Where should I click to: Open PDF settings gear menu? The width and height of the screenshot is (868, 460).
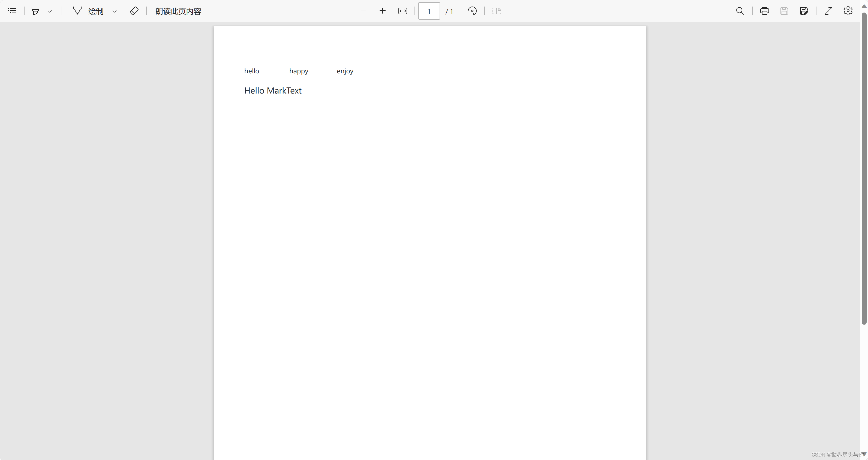[848, 11]
